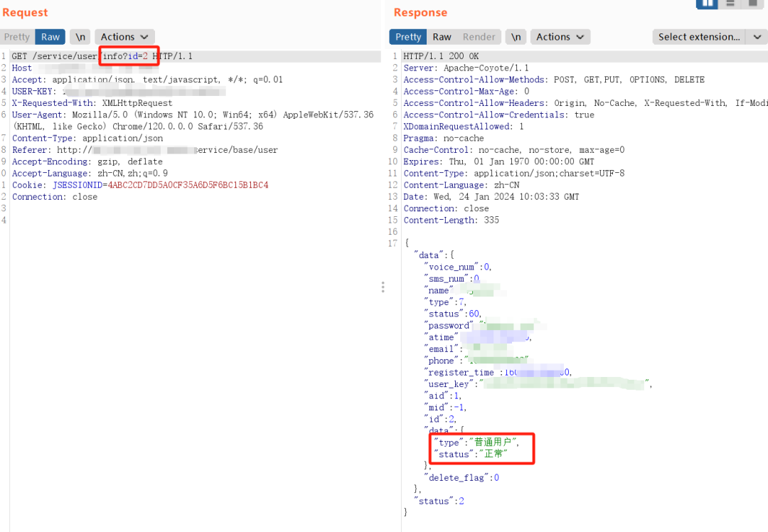Switch to side-by-side split layout
This screenshot has height=532, width=768.
click(x=708, y=3)
